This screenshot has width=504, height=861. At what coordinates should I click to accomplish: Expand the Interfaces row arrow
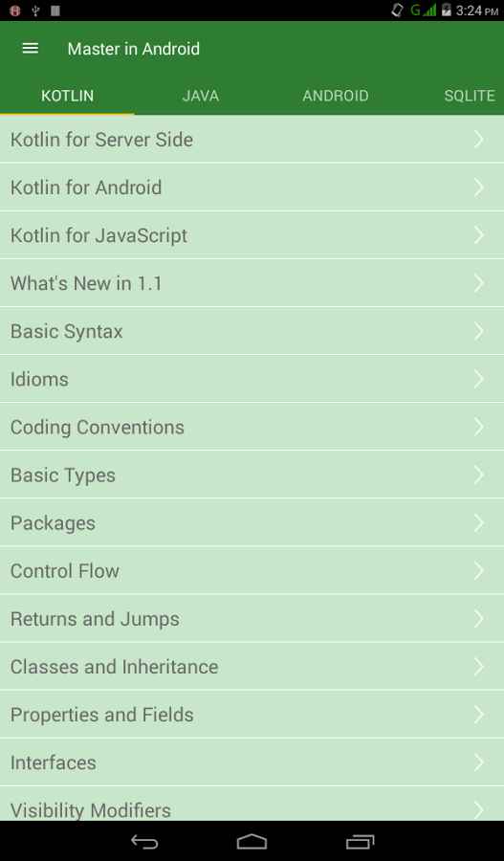click(x=479, y=762)
